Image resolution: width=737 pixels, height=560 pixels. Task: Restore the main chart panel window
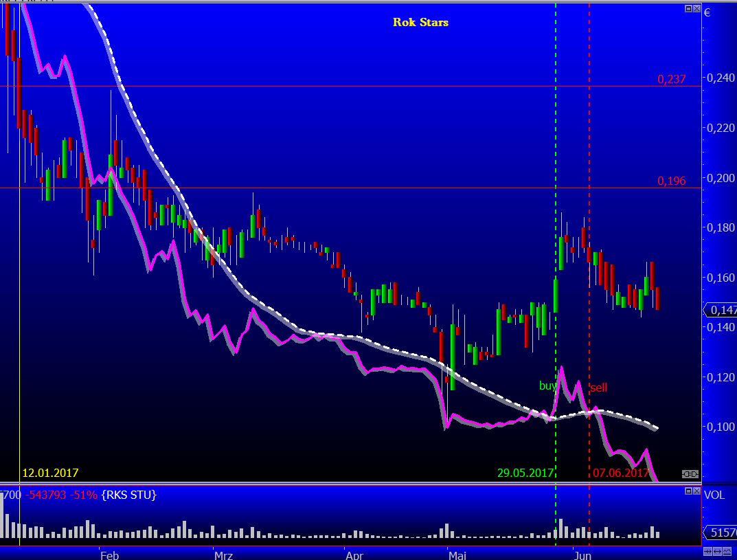click(x=688, y=8)
